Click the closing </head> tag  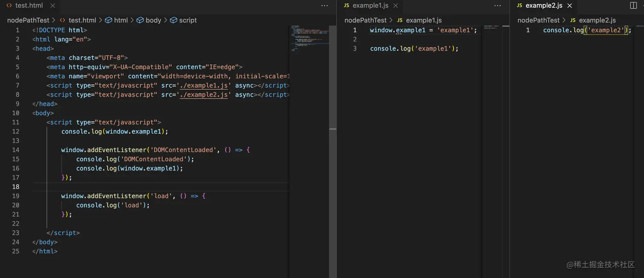coord(45,104)
